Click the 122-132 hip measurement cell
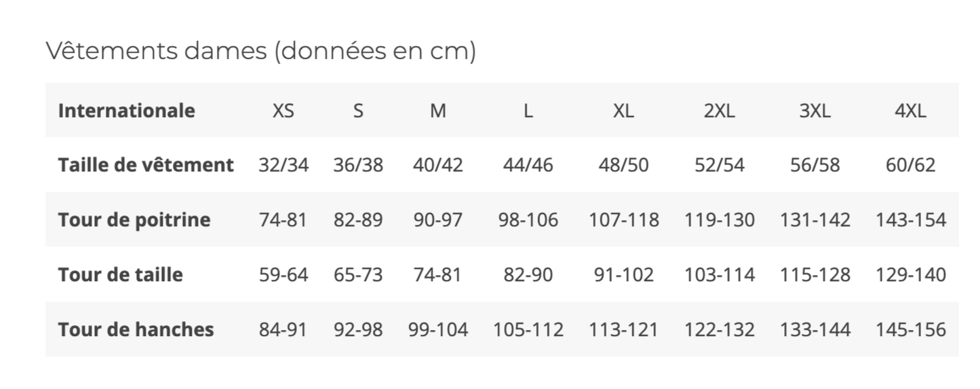 coord(719,330)
